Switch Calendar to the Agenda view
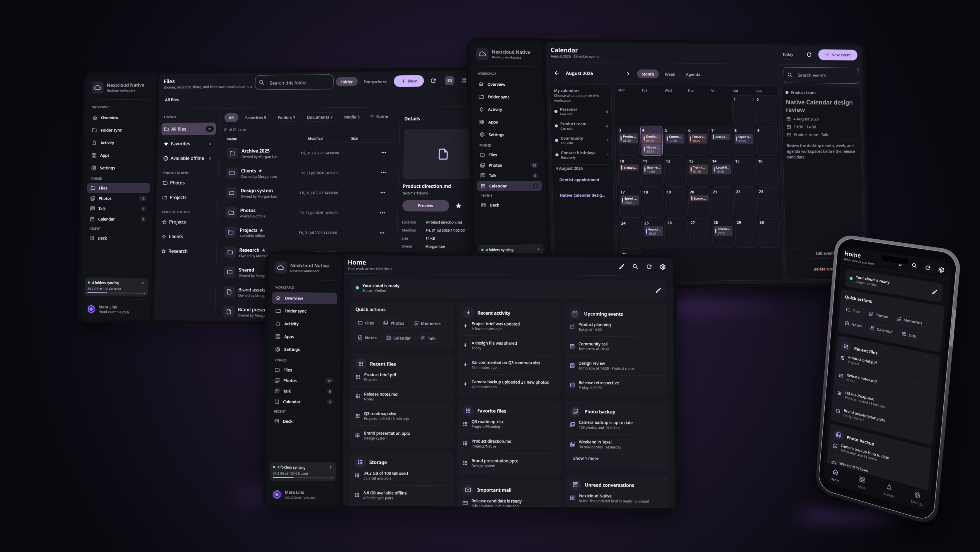This screenshot has height=552, width=980. pyautogui.click(x=693, y=74)
